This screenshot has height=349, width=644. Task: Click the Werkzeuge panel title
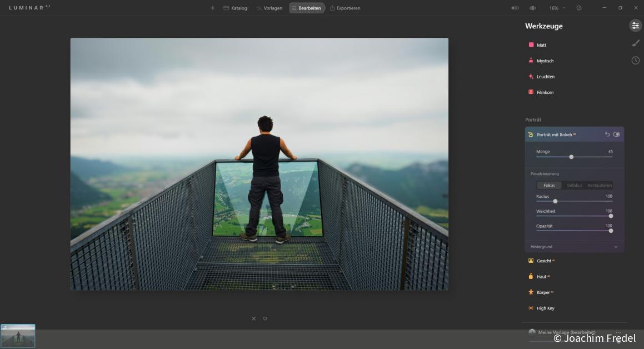(544, 26)
